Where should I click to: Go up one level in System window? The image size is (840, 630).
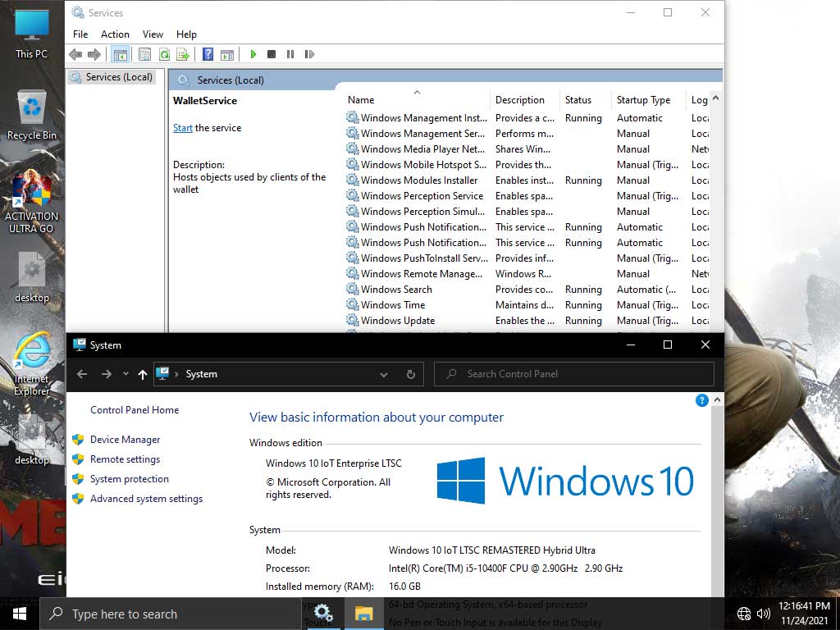point(143,374)
